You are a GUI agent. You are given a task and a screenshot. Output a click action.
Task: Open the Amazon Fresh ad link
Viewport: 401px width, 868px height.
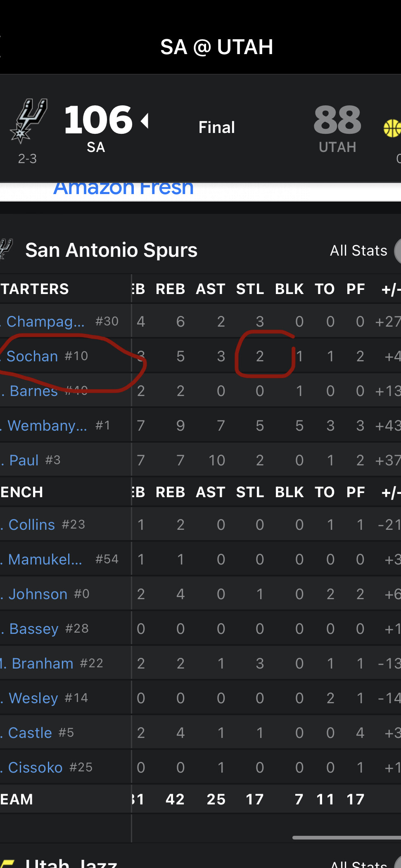pos(123,188)
